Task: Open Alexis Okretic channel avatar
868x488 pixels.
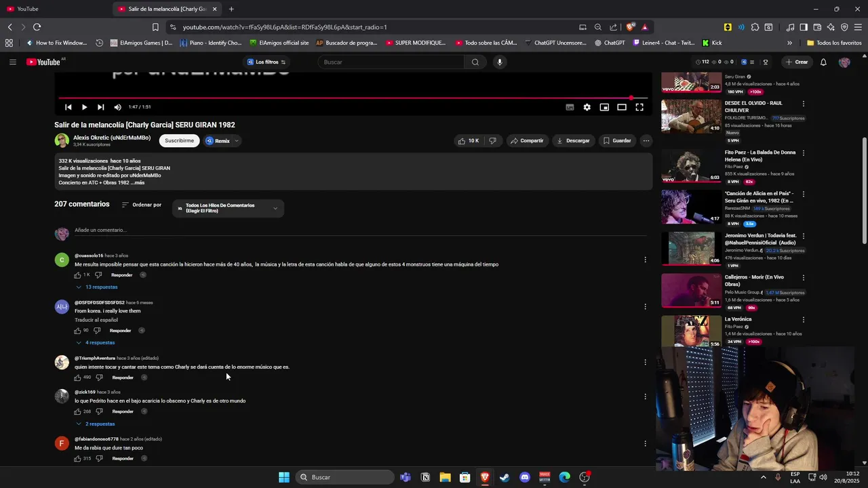Action: click(62, 140)
